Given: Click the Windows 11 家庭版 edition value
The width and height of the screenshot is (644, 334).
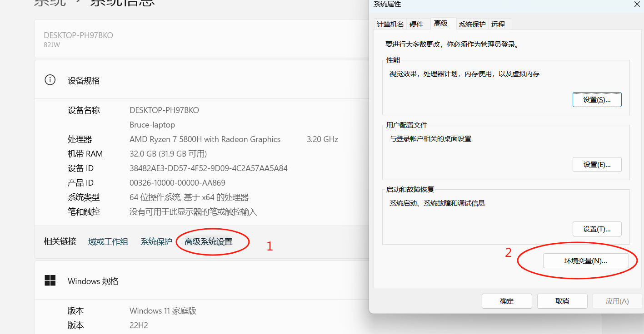Looking at the screenshot, I should 163,311.
